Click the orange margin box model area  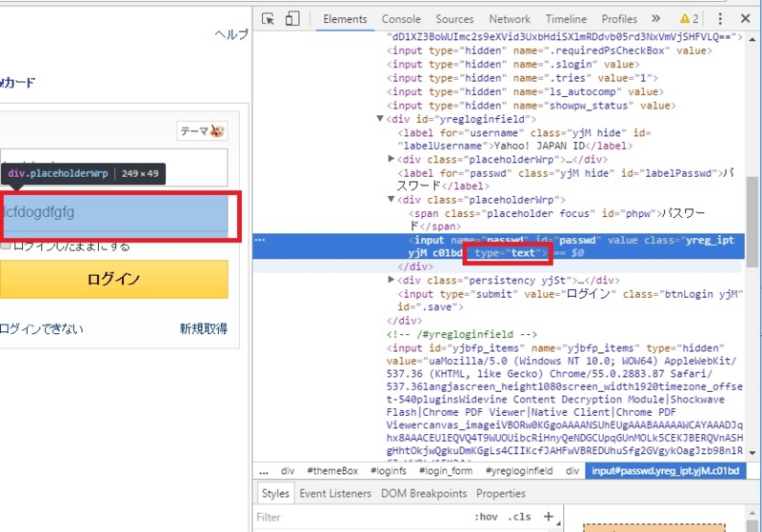coord(654,527)
